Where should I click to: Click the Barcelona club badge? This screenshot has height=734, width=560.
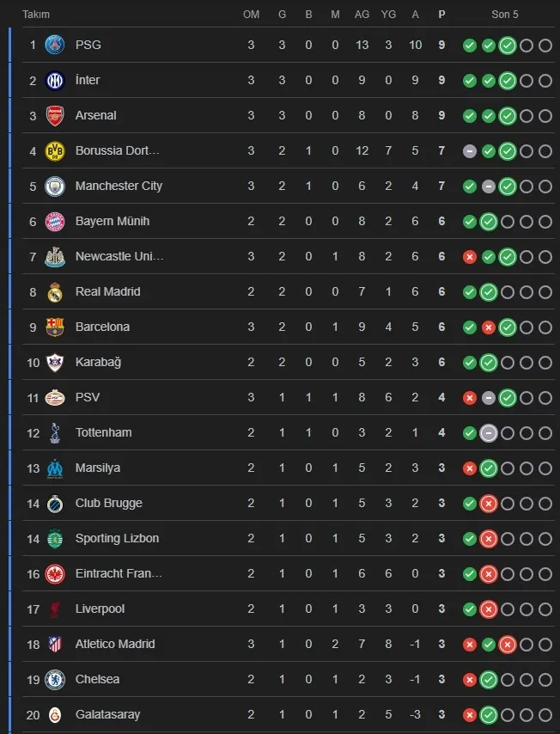click(55, 327)
